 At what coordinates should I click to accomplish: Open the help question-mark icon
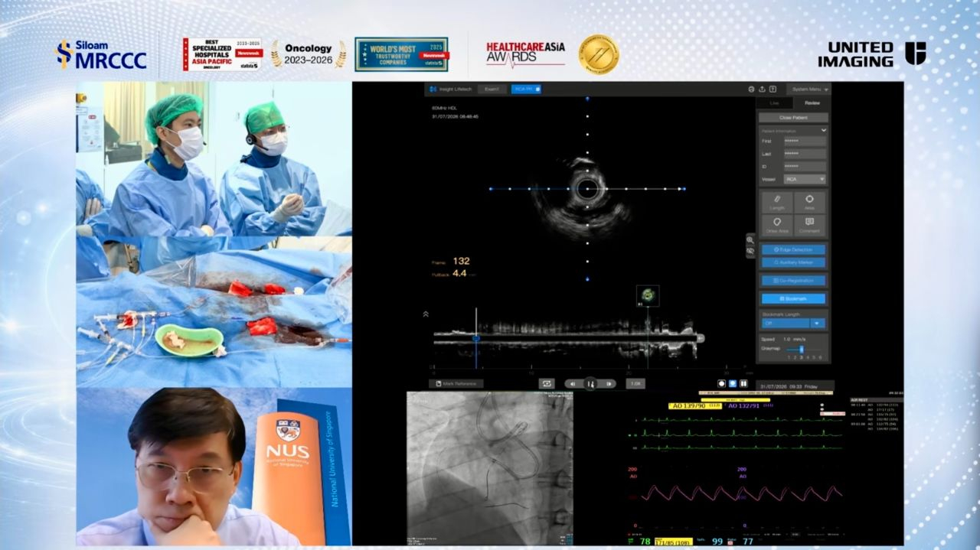point(773,89)
